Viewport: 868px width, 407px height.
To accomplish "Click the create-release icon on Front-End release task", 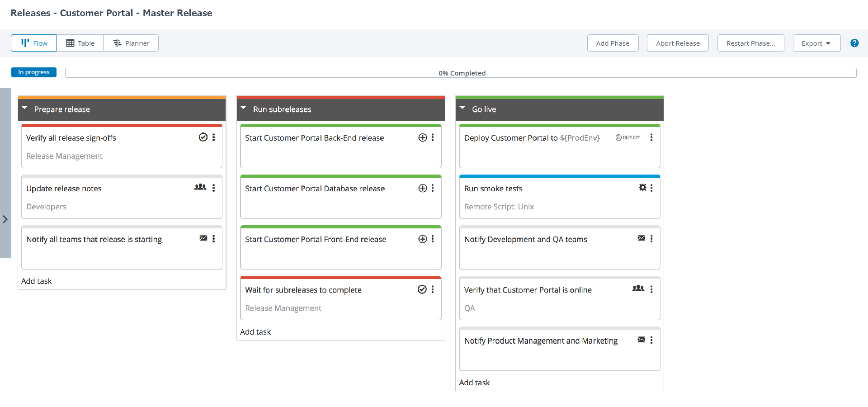I will tap(422, 239).
